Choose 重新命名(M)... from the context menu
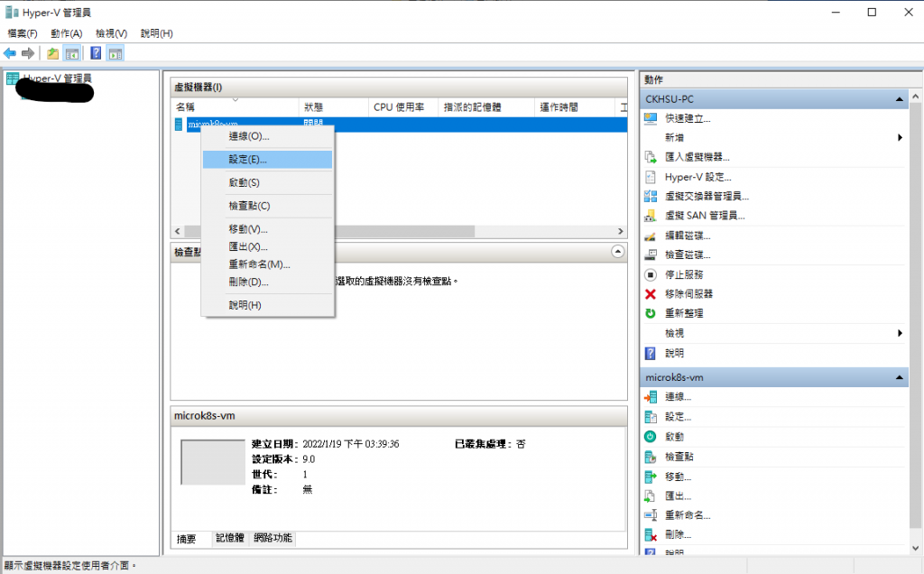The height and width of the screenshot is (574, 924). 267,264
